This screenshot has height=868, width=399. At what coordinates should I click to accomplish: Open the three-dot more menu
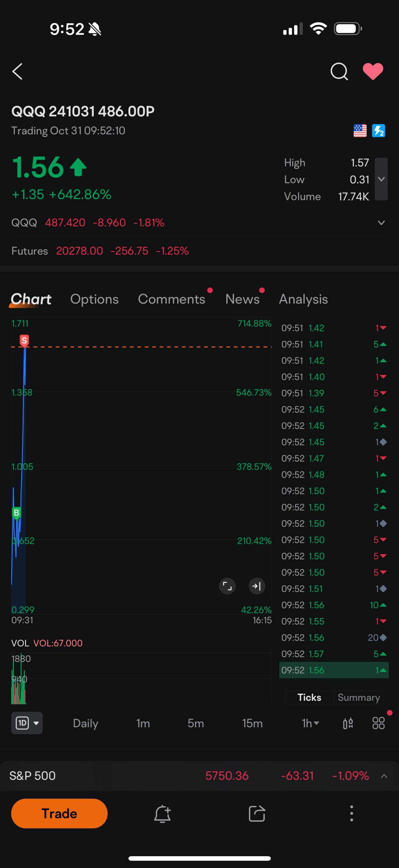point(352,814)
